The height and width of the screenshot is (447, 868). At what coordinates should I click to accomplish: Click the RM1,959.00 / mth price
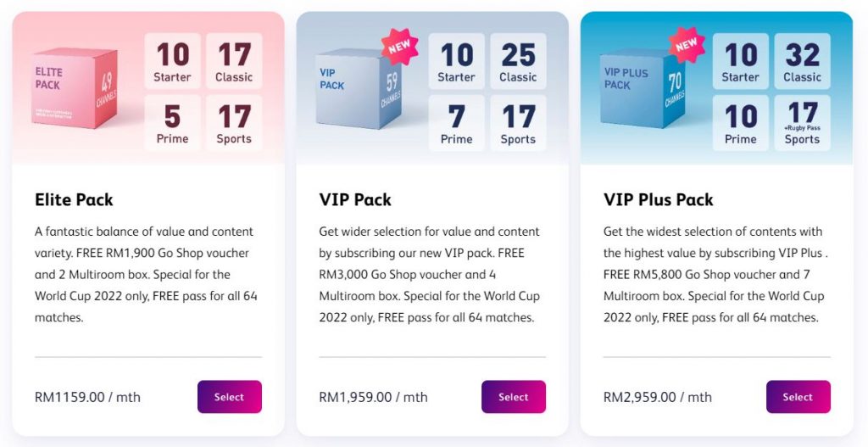tap(373, 397)
